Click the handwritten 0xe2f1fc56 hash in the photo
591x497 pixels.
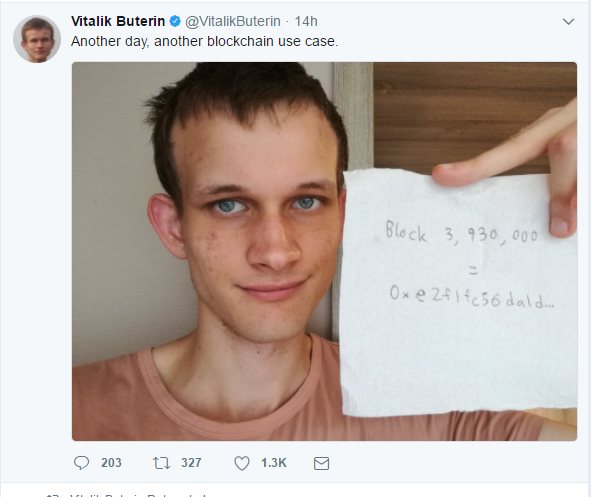click(x=472, y=296)
